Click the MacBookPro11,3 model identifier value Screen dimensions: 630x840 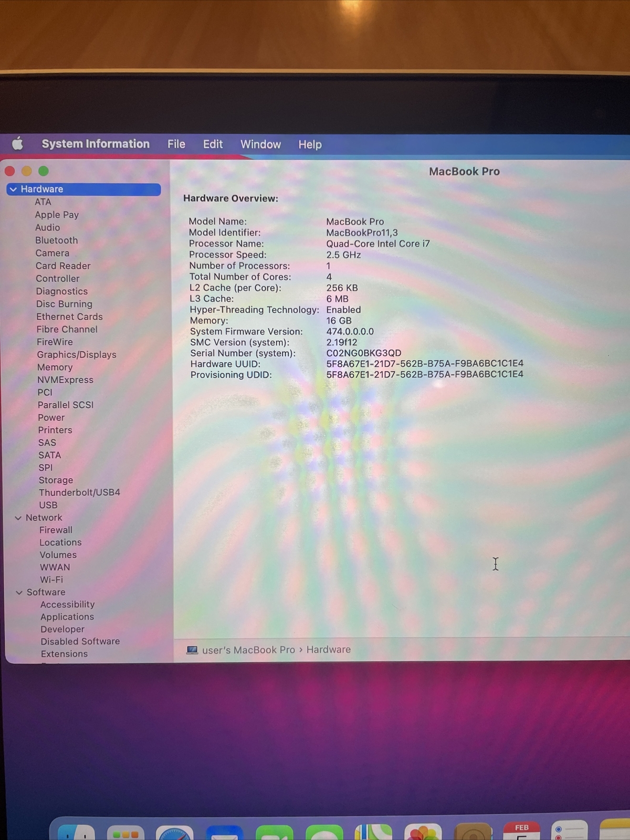click(362, 233)
